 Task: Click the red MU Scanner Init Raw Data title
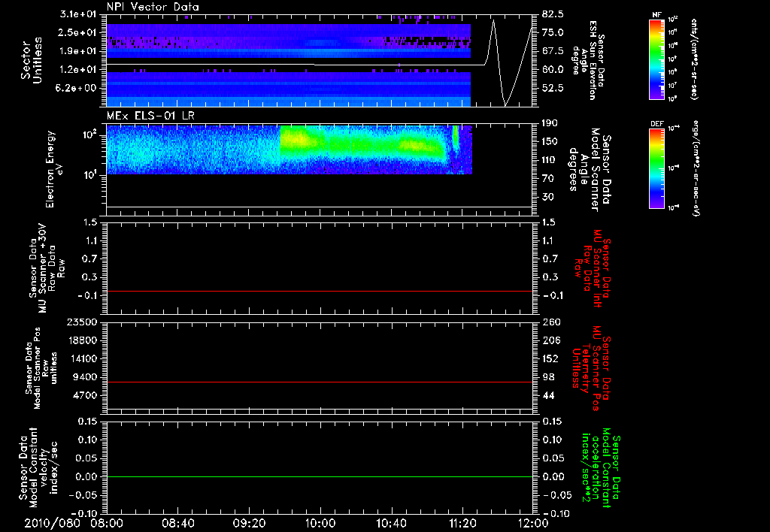coord(594,268)
